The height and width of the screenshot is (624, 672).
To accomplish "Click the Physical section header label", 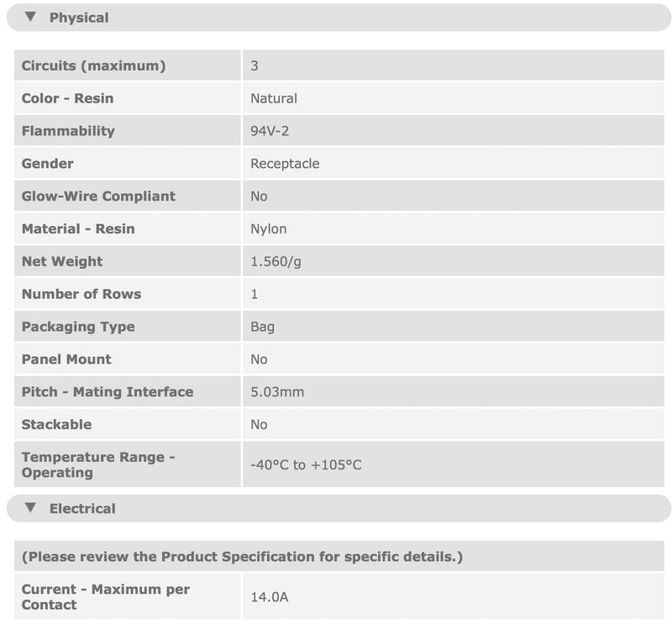I will (79, 18).
